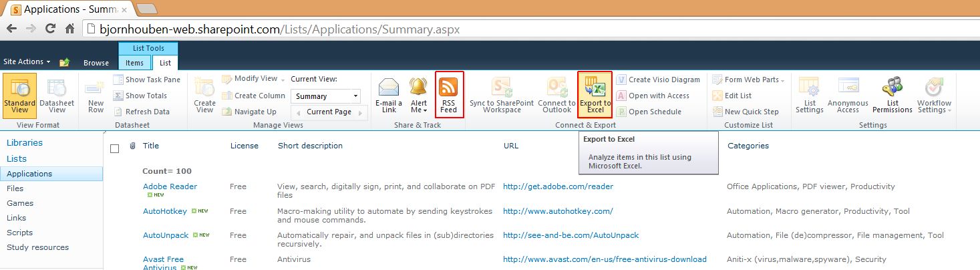This screenshot has height=270, width=980.
Task: Select Games in the left navigation
Action: 20,203
